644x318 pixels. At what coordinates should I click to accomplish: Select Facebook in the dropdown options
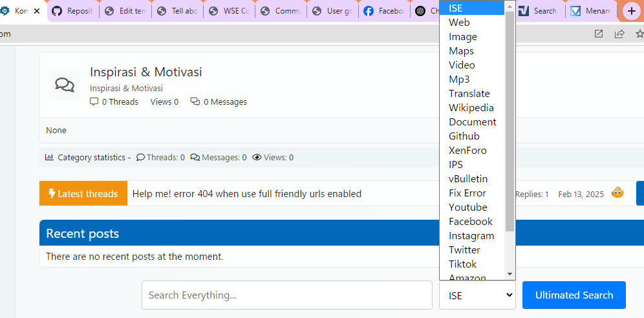tap(472, 222)
